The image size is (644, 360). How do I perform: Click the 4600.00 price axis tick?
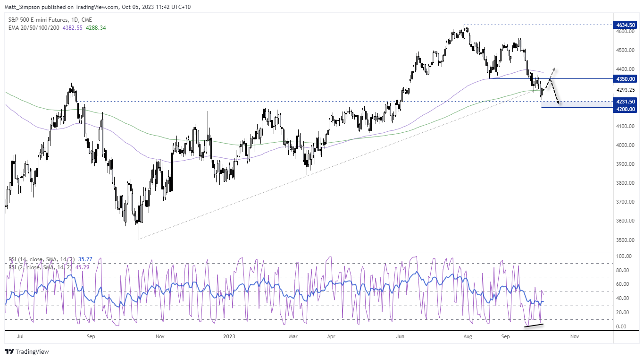[x=626, y=31]
